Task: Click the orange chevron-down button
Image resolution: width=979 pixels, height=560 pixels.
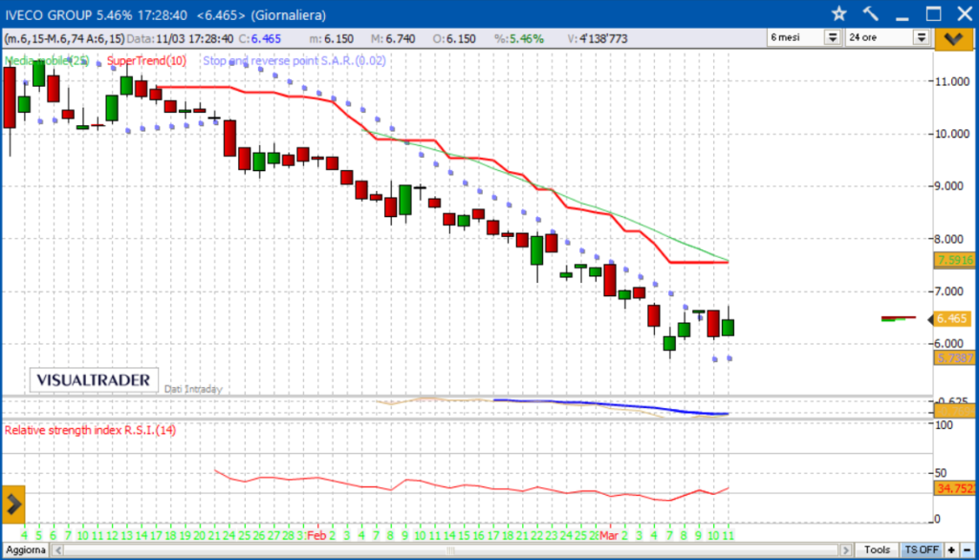Action: coord(953,39)
